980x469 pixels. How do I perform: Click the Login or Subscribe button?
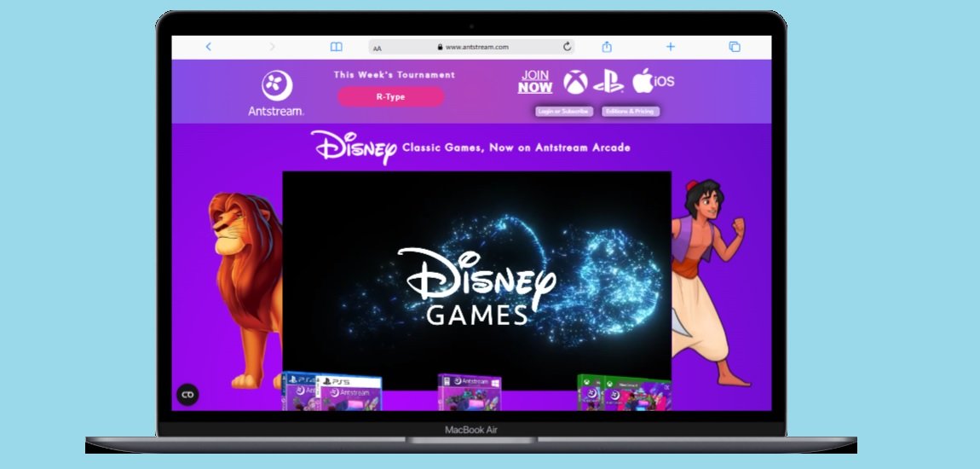coord(564,112)
